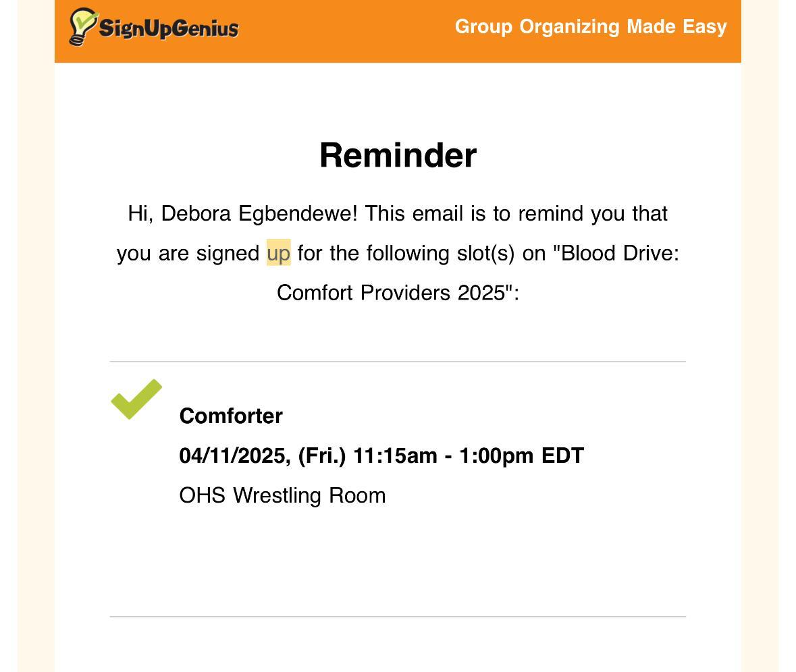Click the "(Fri.)" day label
Screen dimensions: 796x672
click(321, 456)
